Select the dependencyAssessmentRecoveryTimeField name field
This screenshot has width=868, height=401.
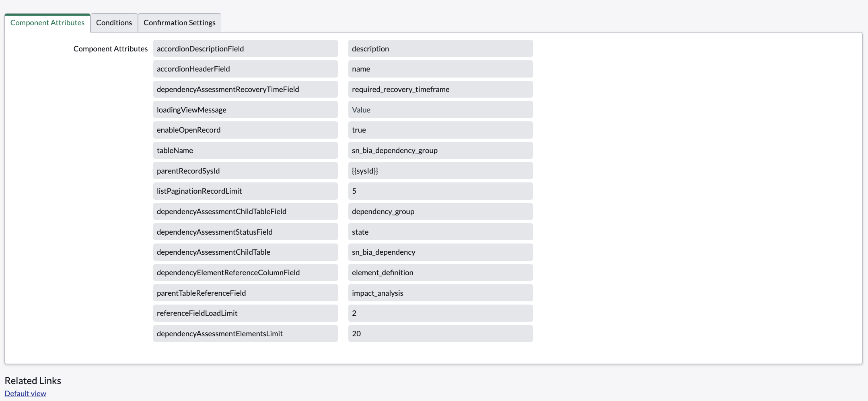[245, 89]
